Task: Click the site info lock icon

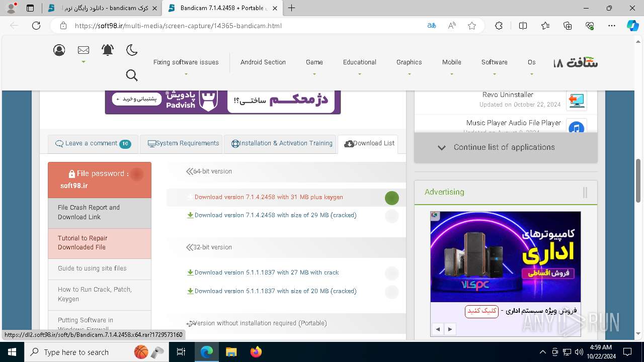Action: (x=63, y=26)
